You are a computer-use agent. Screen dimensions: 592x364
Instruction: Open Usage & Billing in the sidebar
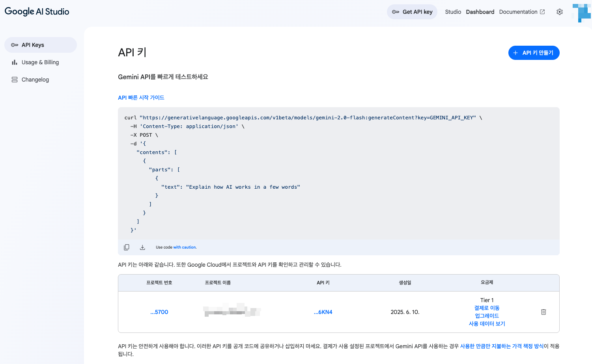click(x=41, y=62)
